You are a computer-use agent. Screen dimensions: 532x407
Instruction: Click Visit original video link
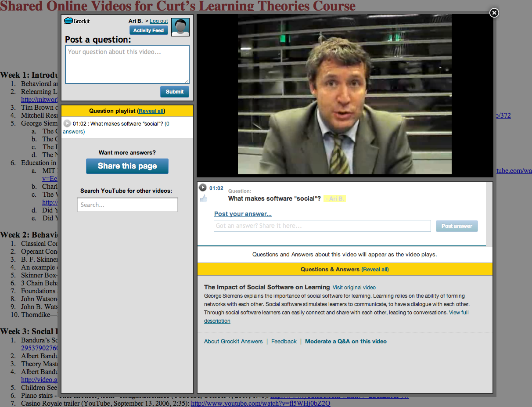tap(354, 288)
